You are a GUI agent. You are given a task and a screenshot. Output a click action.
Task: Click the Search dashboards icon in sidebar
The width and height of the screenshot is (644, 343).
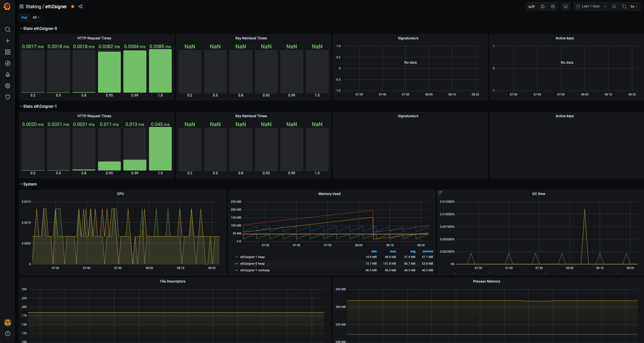tap(8, 29)
